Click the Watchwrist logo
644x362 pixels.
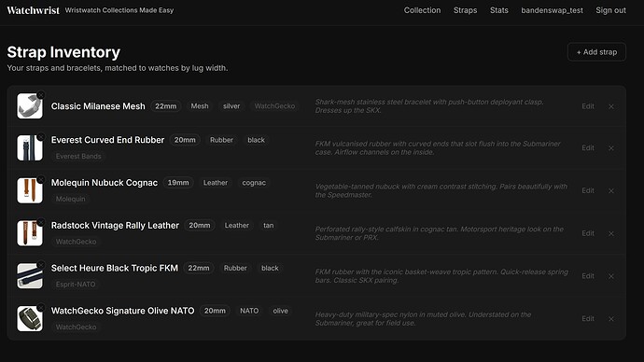(34, 10)
